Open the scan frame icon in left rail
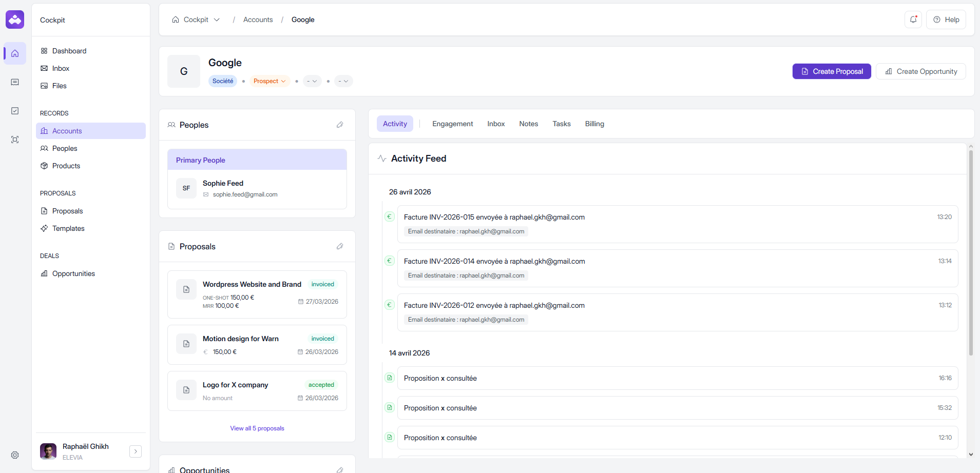Screen dimensions: 980x473 [15, 140]
